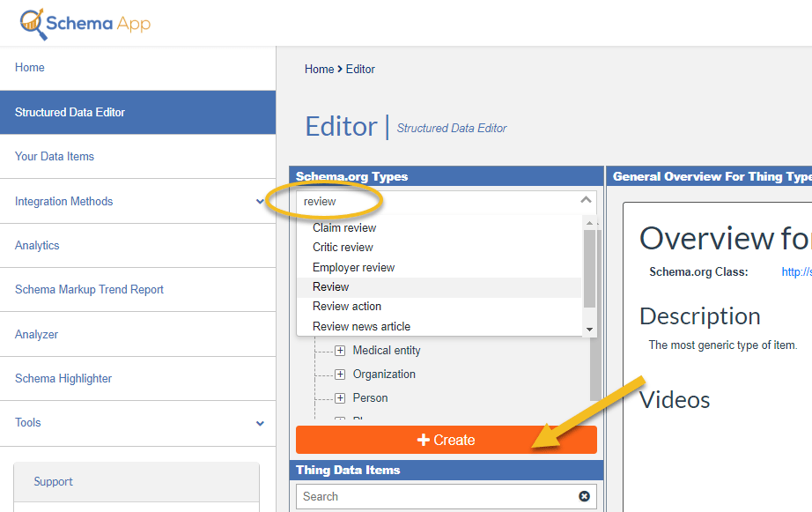Expand the Medical entity tree node

pos(340,351)
